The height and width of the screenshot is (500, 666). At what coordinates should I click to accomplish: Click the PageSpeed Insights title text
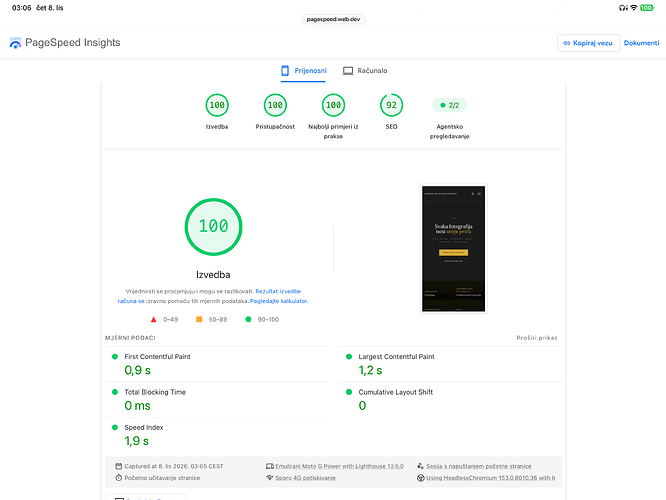[73, 42]
